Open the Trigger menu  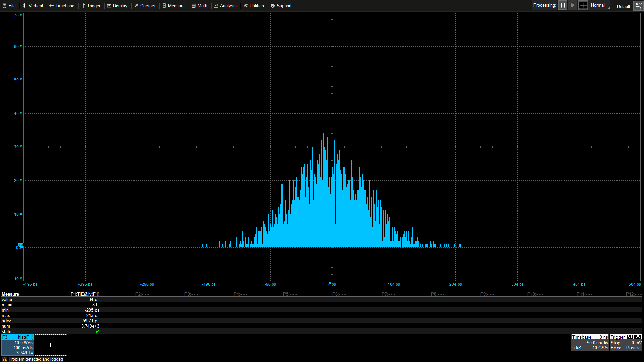tap(91, 6)
